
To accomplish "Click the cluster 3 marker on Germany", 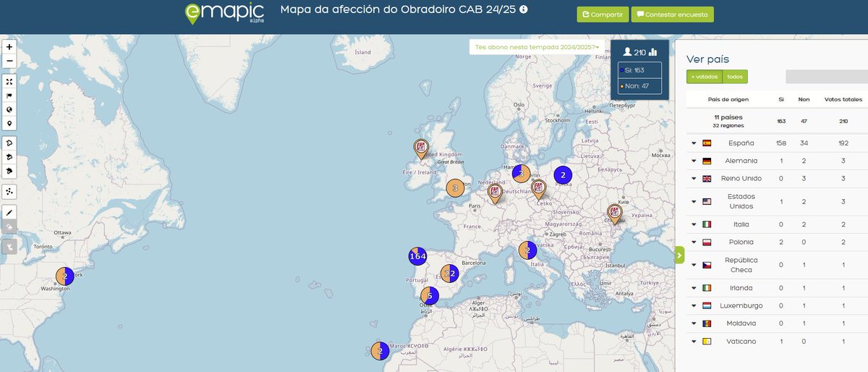I will point(522,174).
